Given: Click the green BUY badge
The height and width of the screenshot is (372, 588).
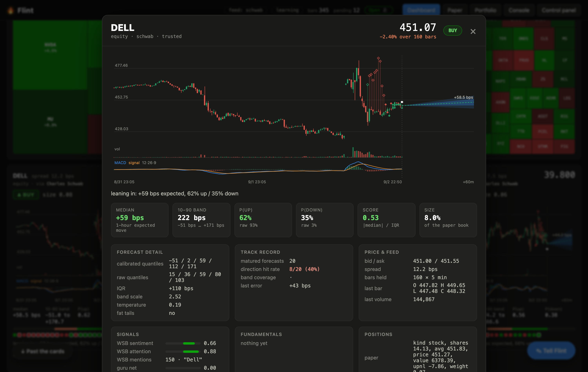Looking at the screenshot, I should [x=453, y=31].
